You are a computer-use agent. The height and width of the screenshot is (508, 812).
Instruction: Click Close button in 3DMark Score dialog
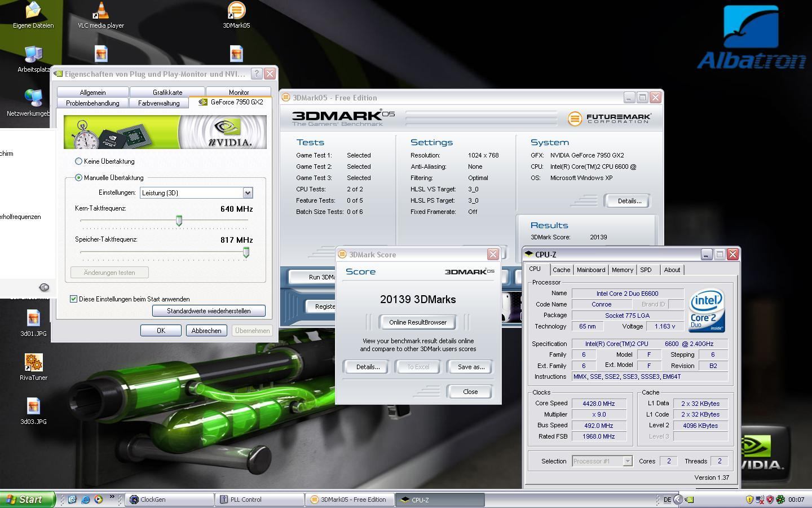470,392
